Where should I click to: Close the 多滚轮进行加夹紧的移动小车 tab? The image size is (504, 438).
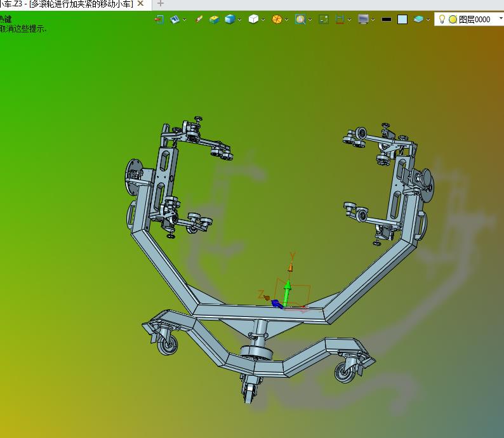140,4
